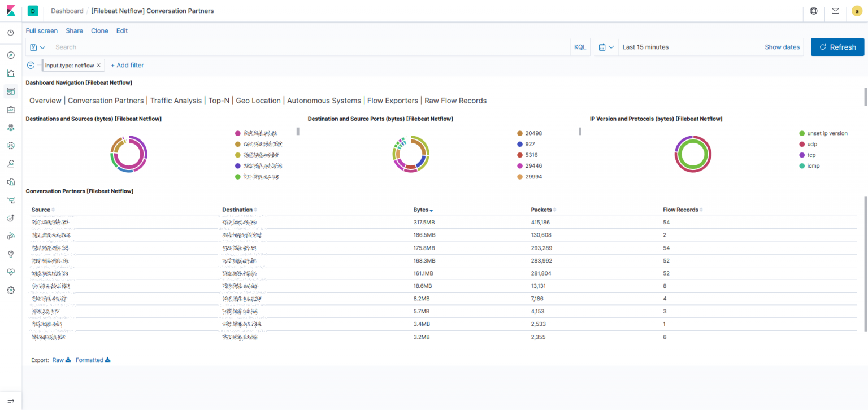
Task: Open the mail newsfeed icon in header
Action: tap(835, 11)
